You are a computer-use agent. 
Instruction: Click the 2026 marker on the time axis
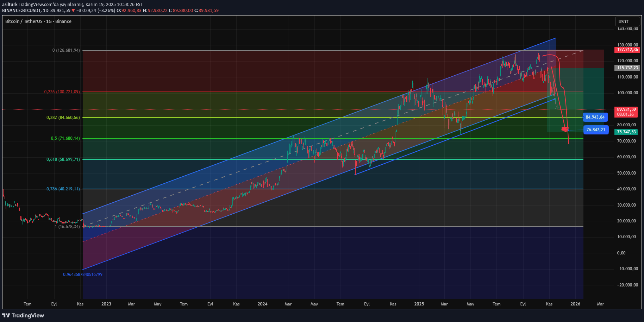pyautogui.click(x=575, y=304)
